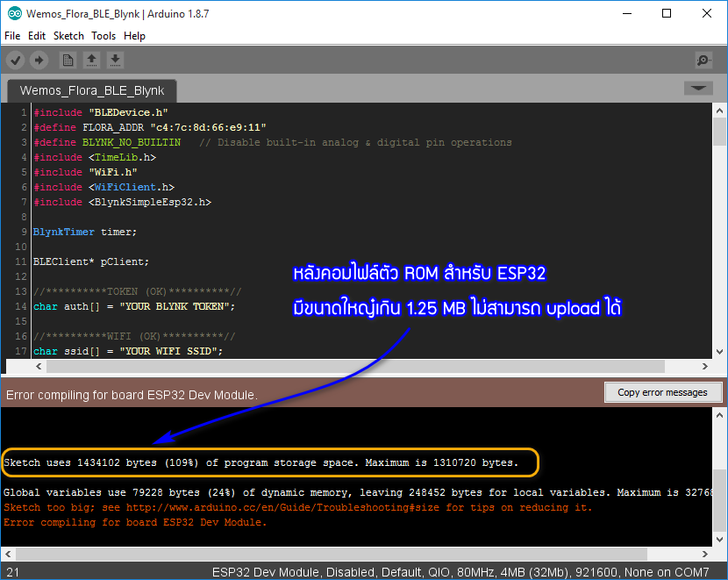Maximize the Arduino window
Screen dimensions: 728x580
pyautogui.click(x=667, y=13)
